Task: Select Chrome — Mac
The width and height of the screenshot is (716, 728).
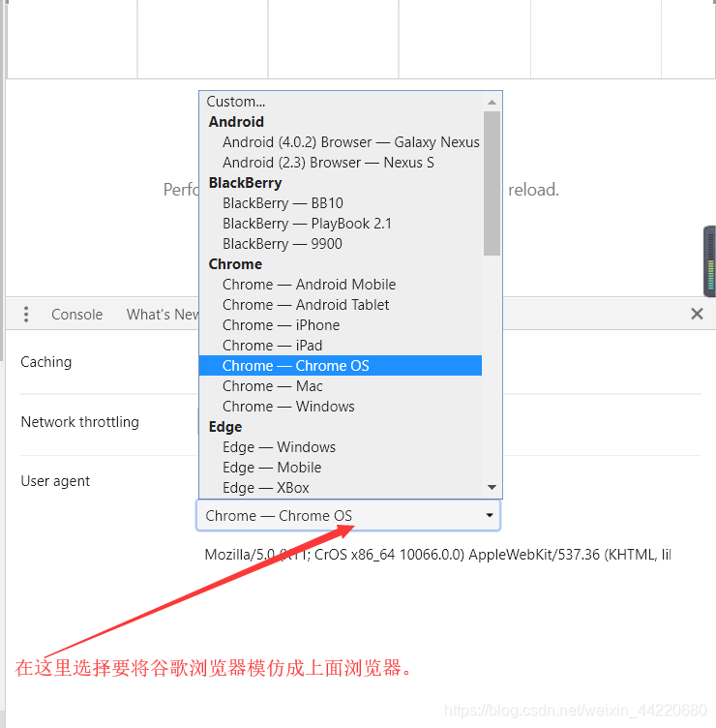Action: (341, 386)
